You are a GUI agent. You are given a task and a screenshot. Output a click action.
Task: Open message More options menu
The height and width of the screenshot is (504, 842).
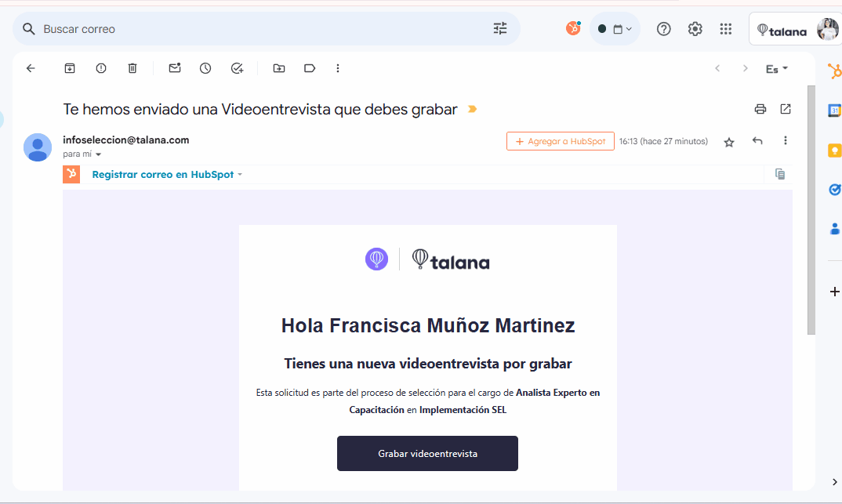click(785, 140)
